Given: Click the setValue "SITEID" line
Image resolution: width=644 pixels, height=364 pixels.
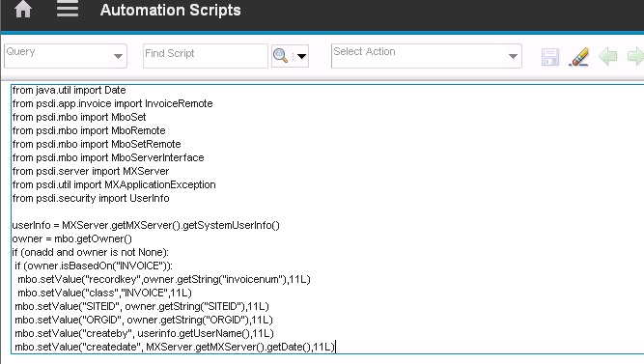Looking at the screenshot, I should (x=142, y=307).
